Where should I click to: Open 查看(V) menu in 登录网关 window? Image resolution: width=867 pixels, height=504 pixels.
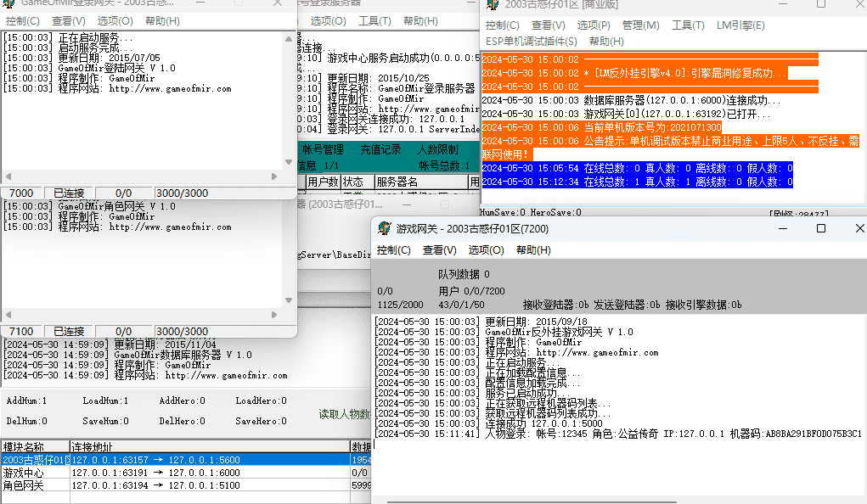point(69,21)
